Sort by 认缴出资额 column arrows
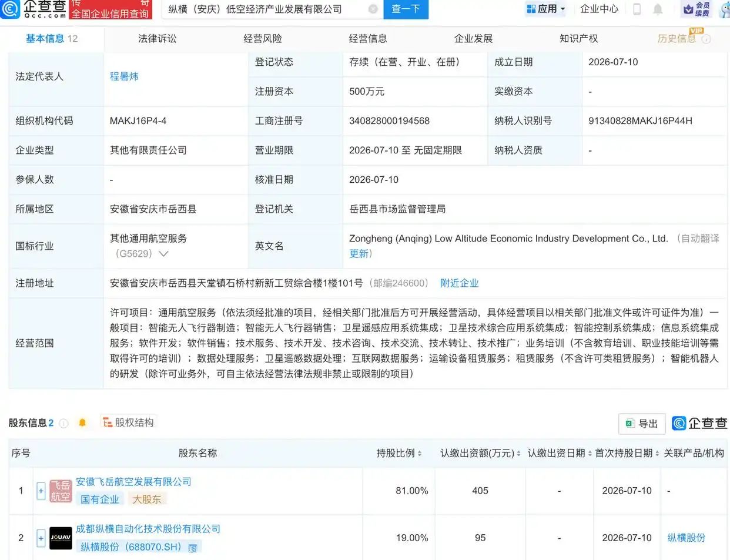The width and height of the screenshot is (730, 560). 518,454
